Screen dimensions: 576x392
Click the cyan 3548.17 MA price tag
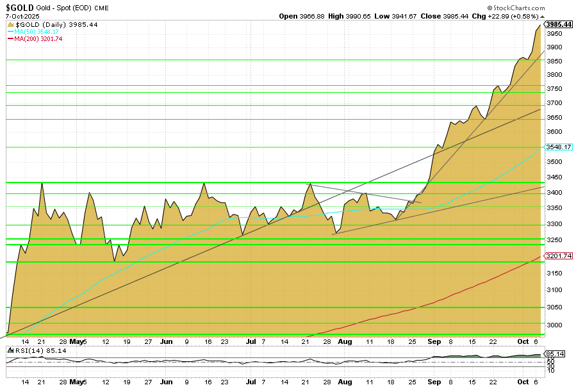click(x=558, y=147)
